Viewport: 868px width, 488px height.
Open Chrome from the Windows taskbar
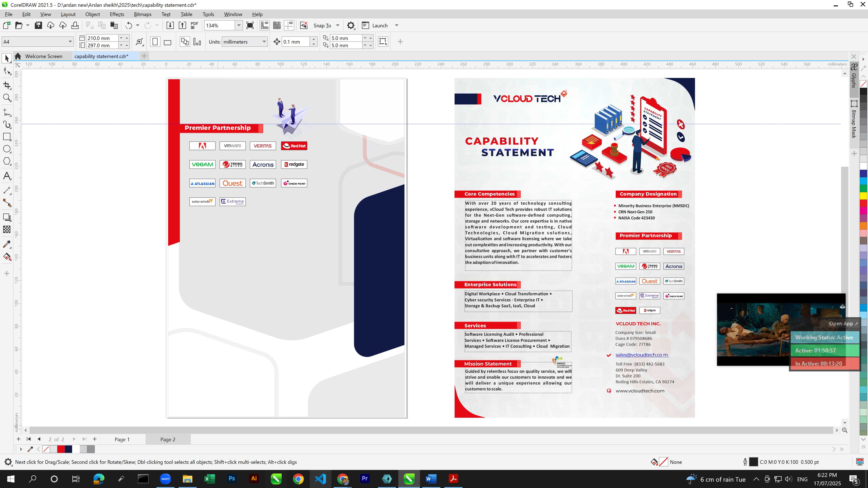coord(298,479)
